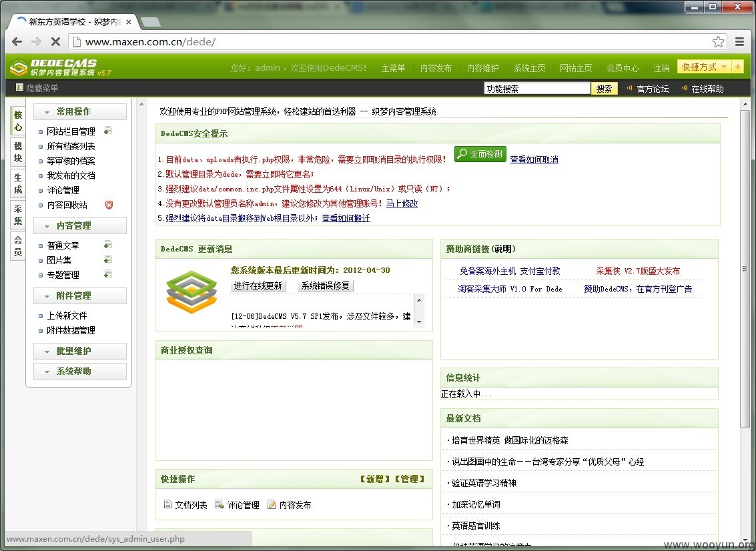Click 【新增】 in 快捷操作 header
Viewport: 756px width, 551px height.
pyautogui.click(x=374, y=479)
